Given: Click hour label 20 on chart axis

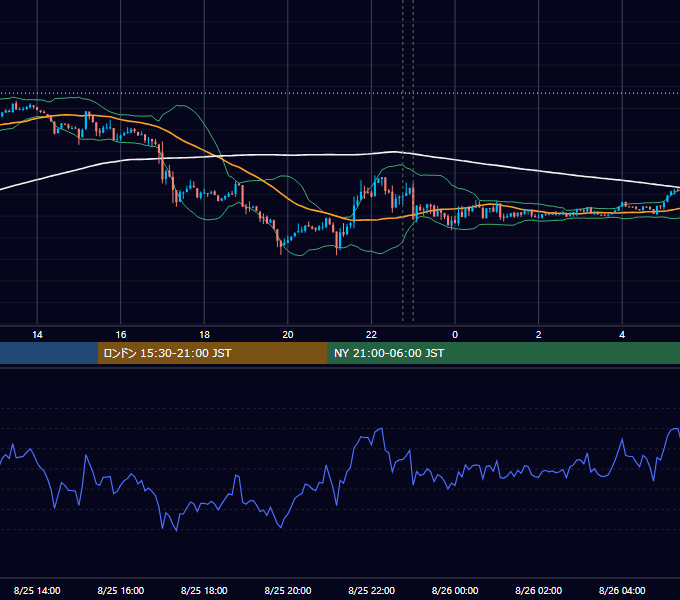Looking at the screenshot, I should pos(288,335).
